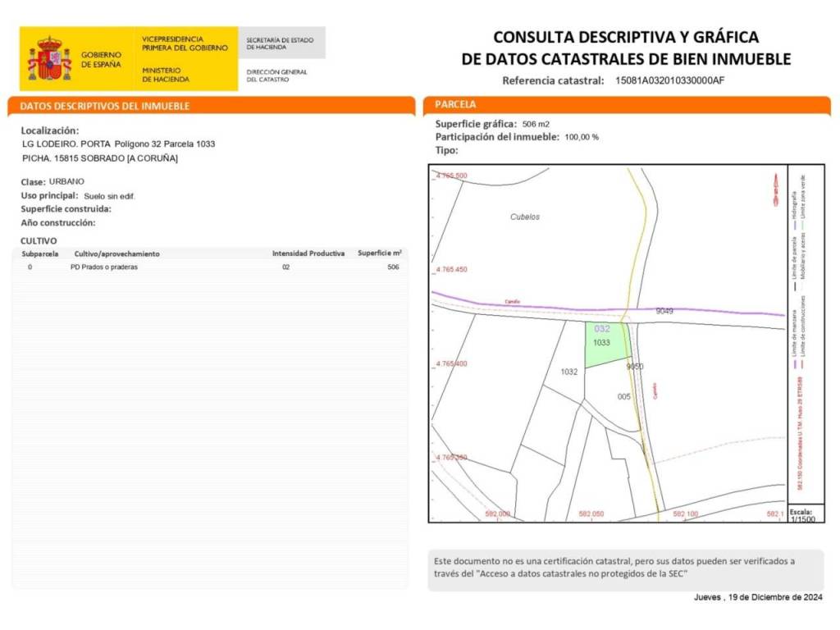Click the cadastral reference 15081A032010330000AF
Viewport: 840px width, 630px height.
coord(669,80)
